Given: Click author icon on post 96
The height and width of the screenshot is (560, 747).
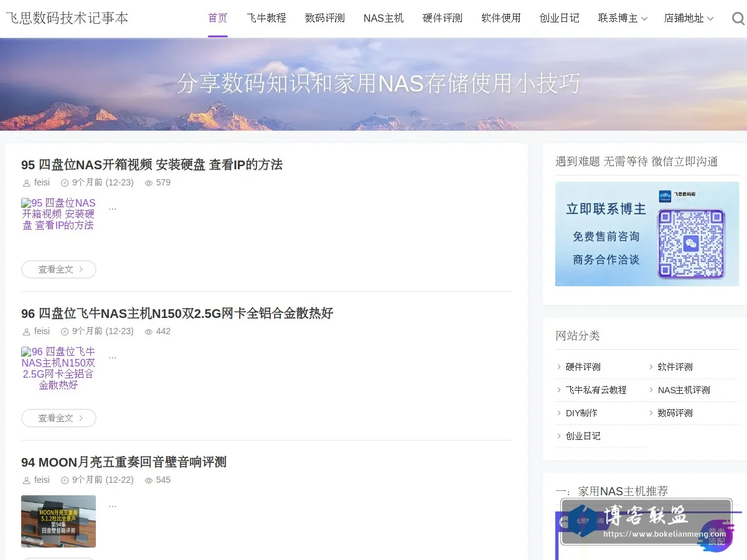Looking at the screenshot, I should [x=26, y=332].
